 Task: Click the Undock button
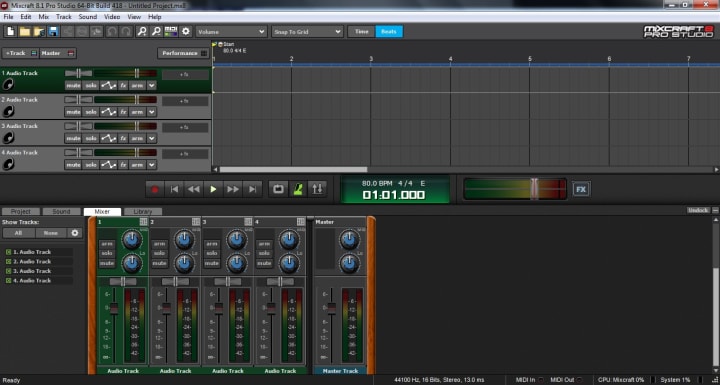tap(698, 210)
